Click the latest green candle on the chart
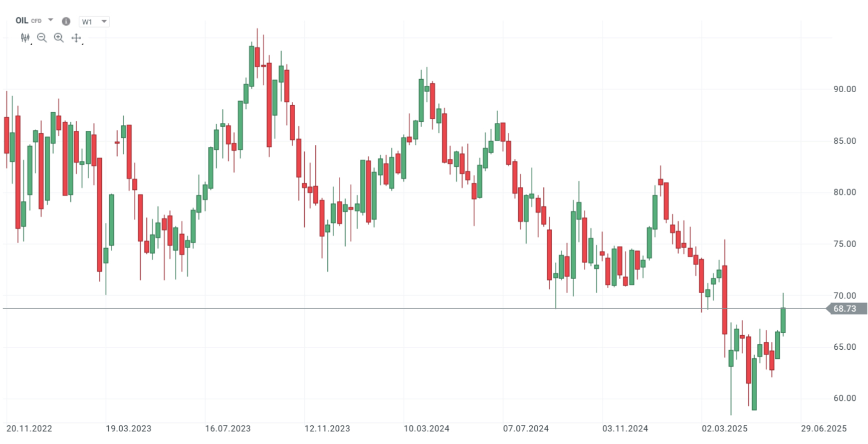The image size is (868, 444). [783, 320]
